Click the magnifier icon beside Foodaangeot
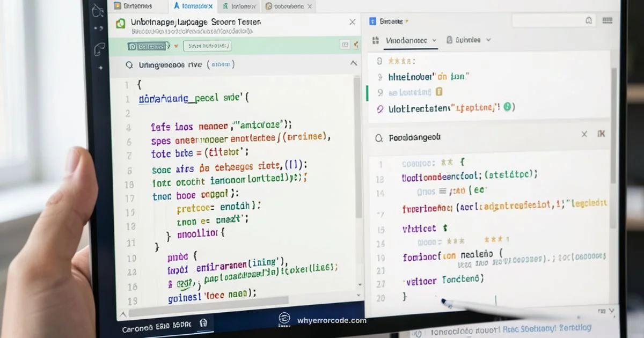Image resolution: width=644 pixels, height=338 pixels. pyautogui.click(x=379, y=138)
